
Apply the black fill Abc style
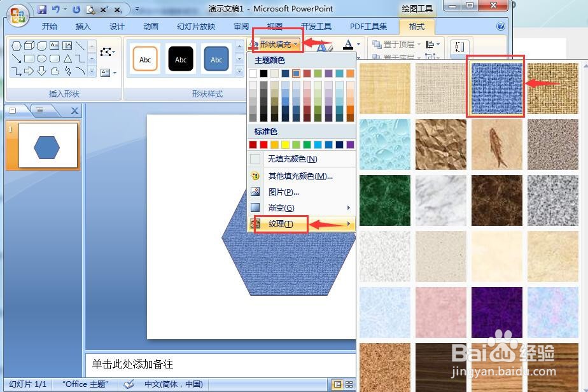pos(181,59)
